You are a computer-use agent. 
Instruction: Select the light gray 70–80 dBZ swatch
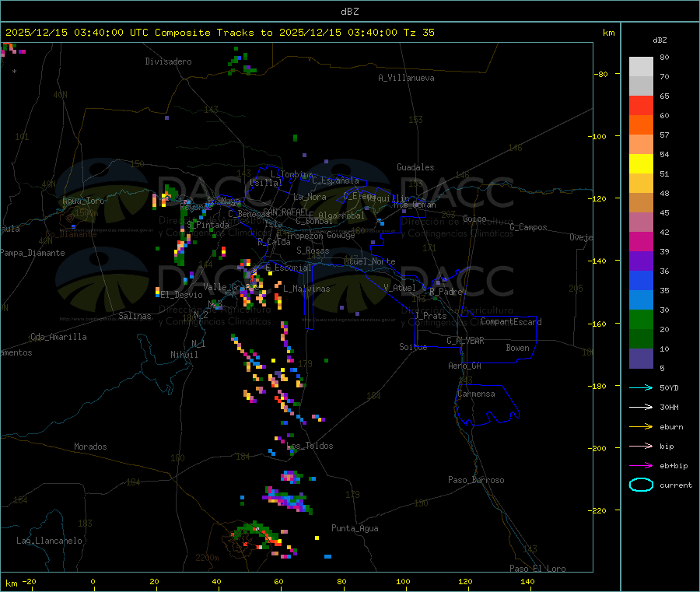[641, 67]
